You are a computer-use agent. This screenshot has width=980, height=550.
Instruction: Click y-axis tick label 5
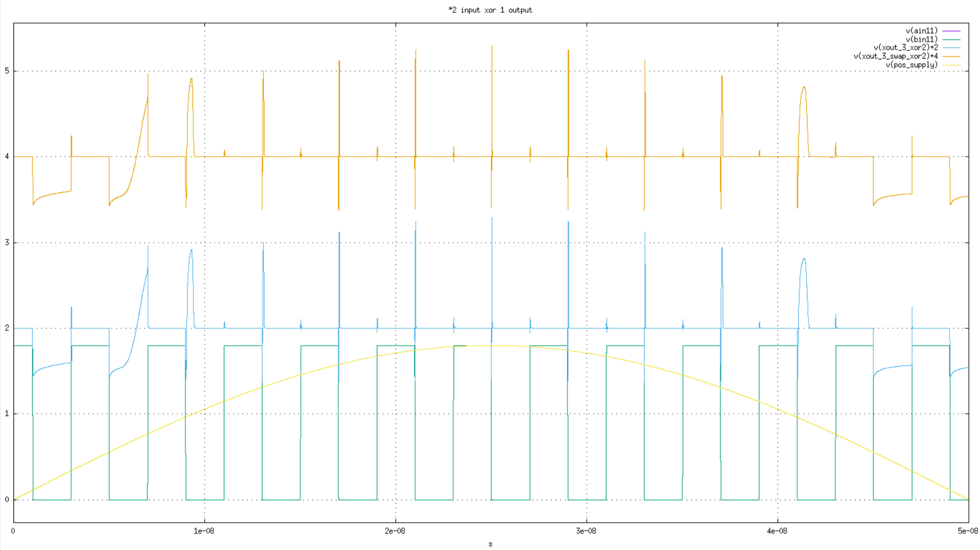[7, 71]
